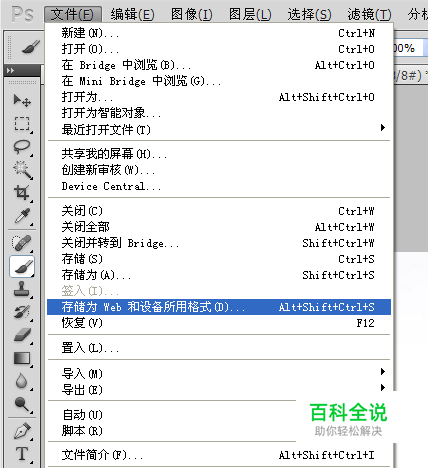The image size is (428, 468).
Task: Expand the 导出(E) submenu arrow
Action: 383,387
